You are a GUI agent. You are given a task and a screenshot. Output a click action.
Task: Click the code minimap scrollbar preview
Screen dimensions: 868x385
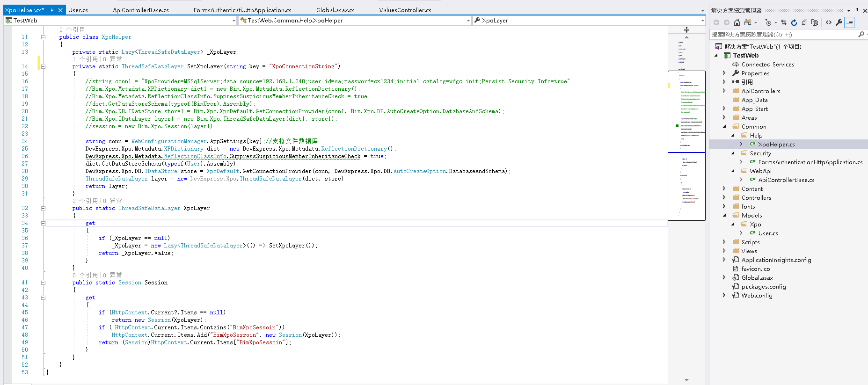(x=686, y=145)
